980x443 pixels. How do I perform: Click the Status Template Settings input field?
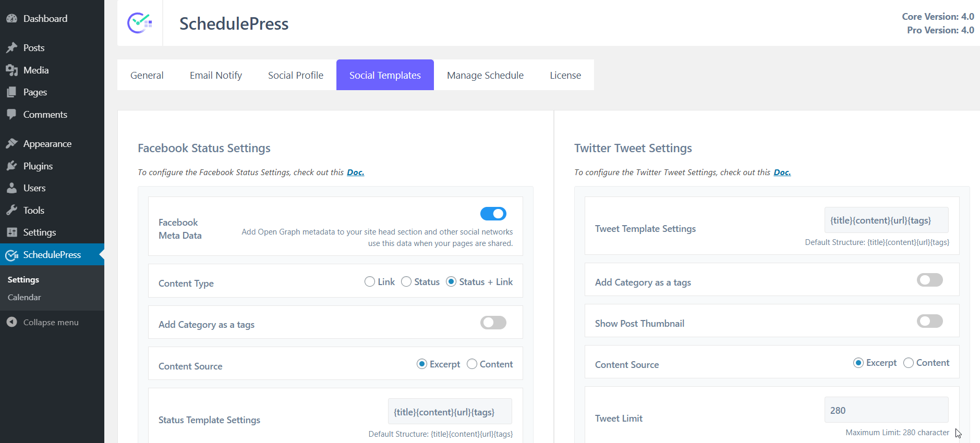click(x=450, y=411)
